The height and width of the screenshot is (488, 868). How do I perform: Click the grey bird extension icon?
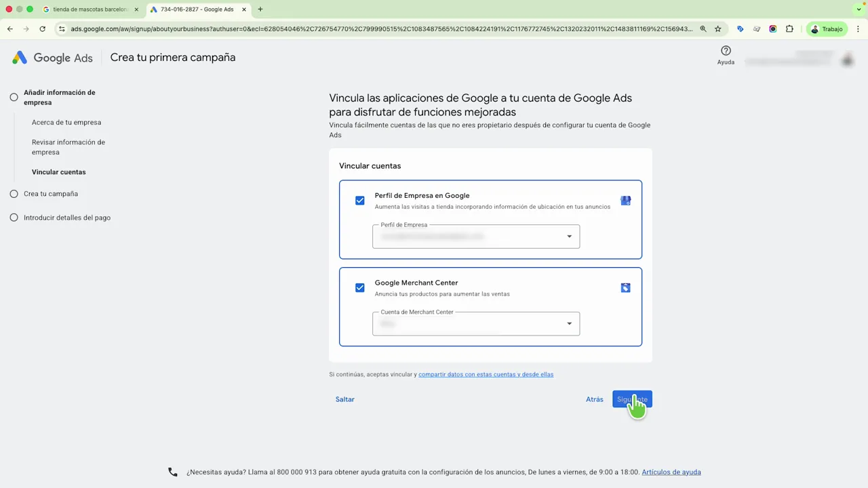click(756, 29)
